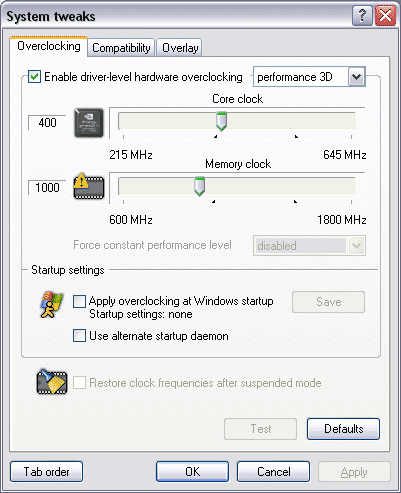This screenshot has height=493, width=401.
Task: Expand the Force constant performance level dropdown
Action: point(356,246)
